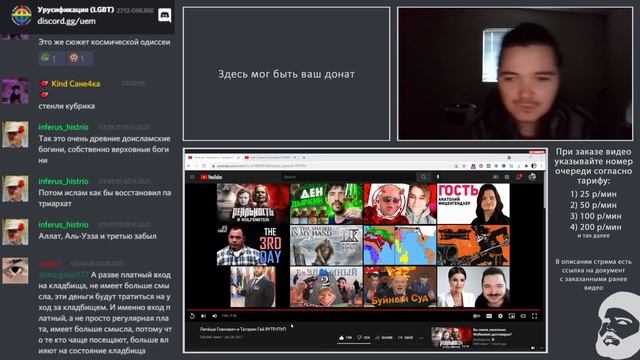Click the YouTube logo
This screenshot has height=360, width=640.
click(211, 177)
